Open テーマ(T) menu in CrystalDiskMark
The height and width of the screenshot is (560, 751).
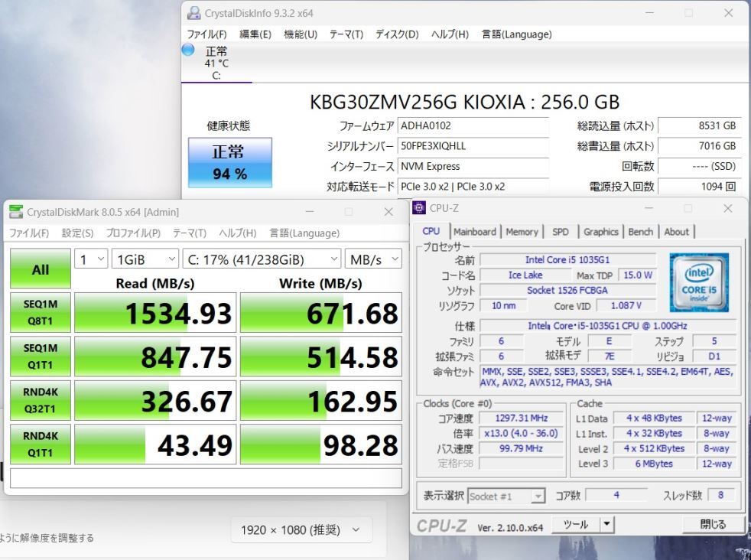[x=189, y=233]
